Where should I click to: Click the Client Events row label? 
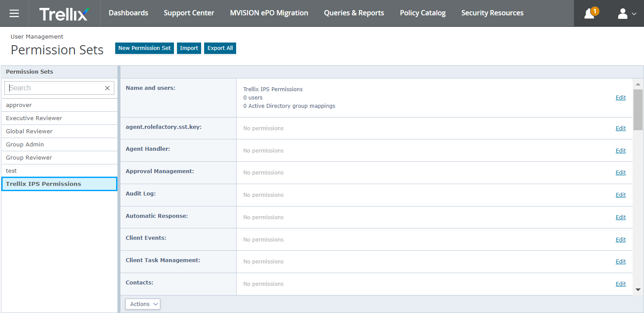pos(146,238)
